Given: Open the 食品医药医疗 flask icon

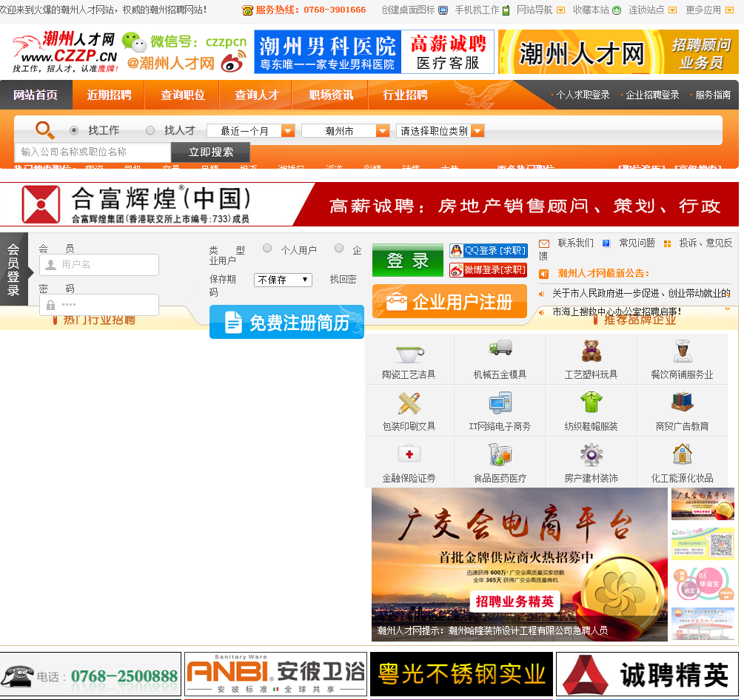Looking at the screenshot, I should coord(500,454).
